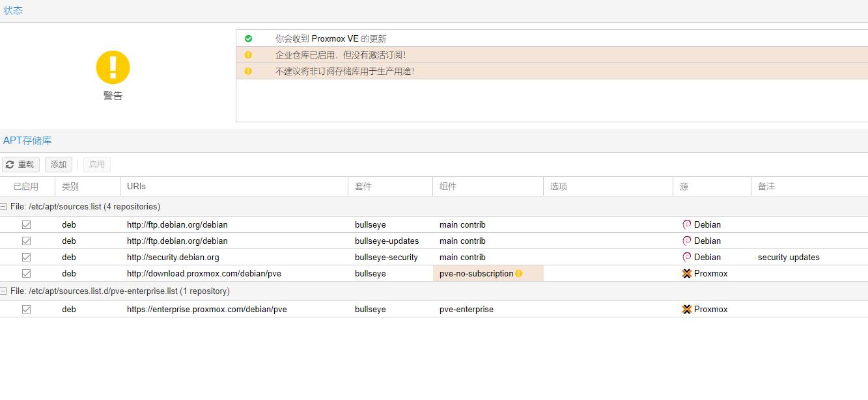Click the 状态 panel title
Viewport: 868px width, 400px height.
[13, 10]
